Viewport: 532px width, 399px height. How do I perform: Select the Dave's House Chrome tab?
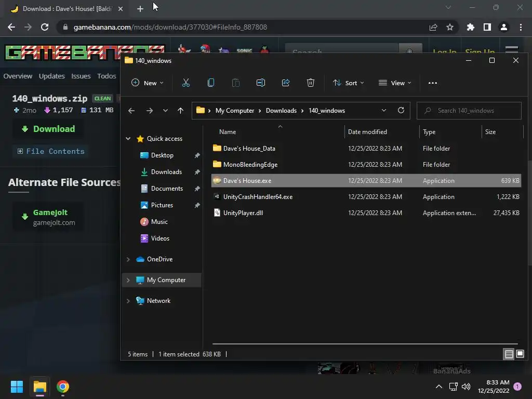[x=66, y=9]
